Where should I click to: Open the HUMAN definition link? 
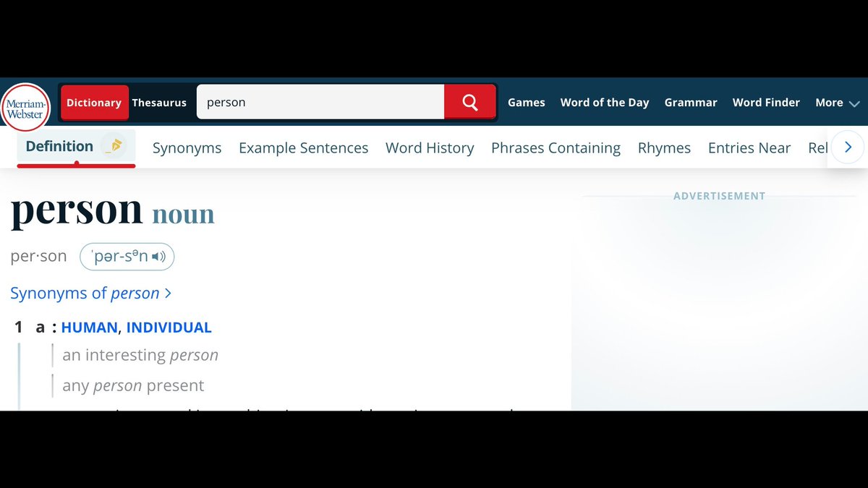[89, 327]
